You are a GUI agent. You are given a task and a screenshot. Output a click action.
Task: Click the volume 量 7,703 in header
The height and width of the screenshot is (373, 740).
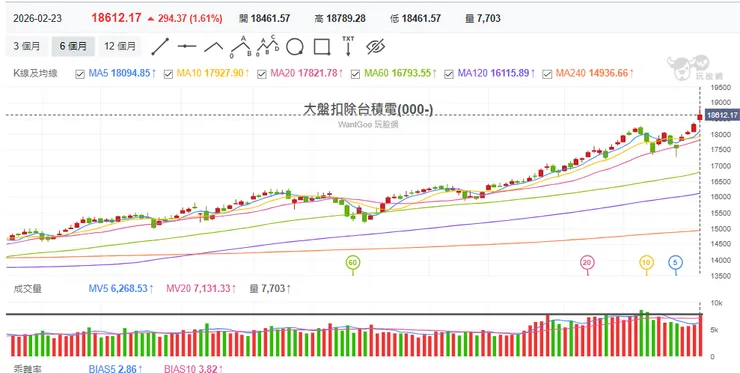click(483, 19)
